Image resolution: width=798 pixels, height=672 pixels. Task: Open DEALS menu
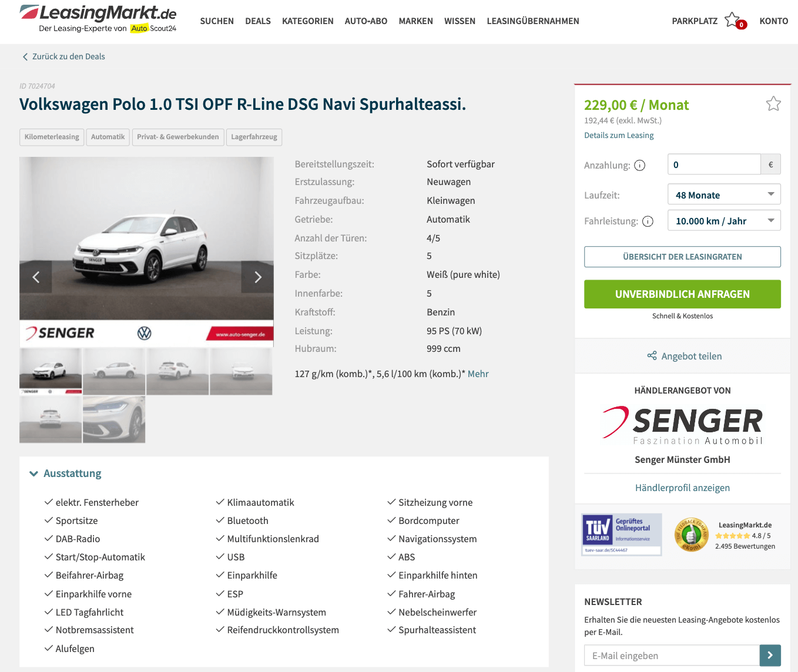coord(258,21)
